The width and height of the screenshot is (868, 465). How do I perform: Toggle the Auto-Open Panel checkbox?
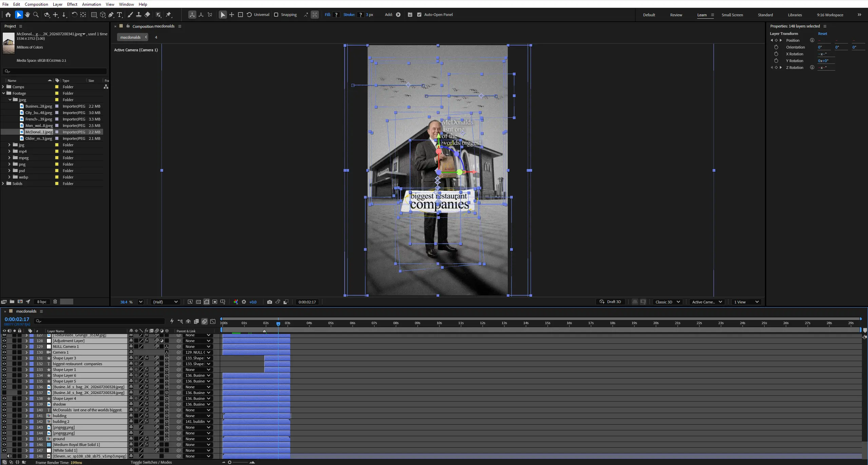point(419,15)
